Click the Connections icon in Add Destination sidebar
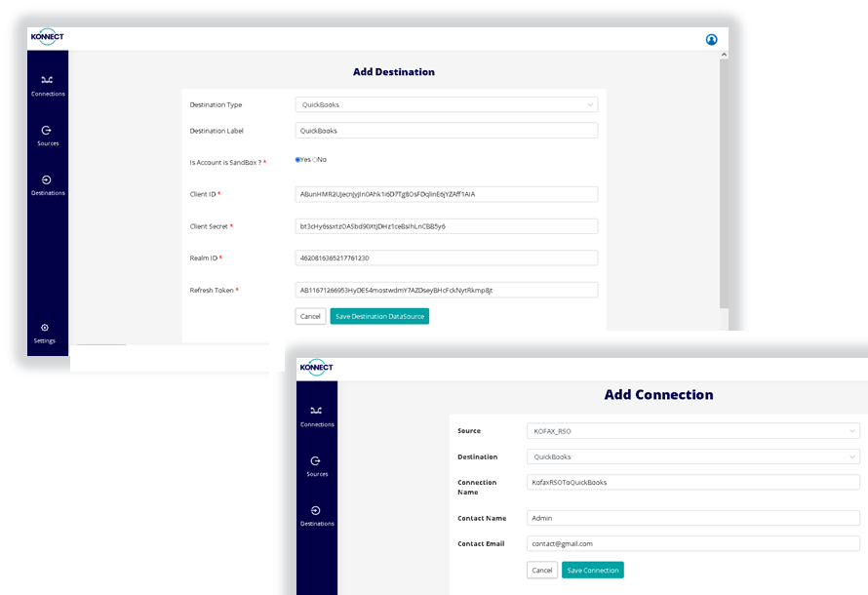The height and width of the screenshot is (595, 868). tap(47, 81)
